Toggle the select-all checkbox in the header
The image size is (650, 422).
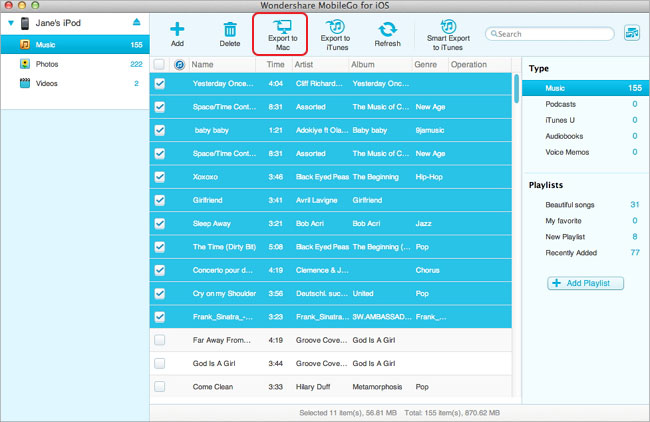(x=159, y=65)
